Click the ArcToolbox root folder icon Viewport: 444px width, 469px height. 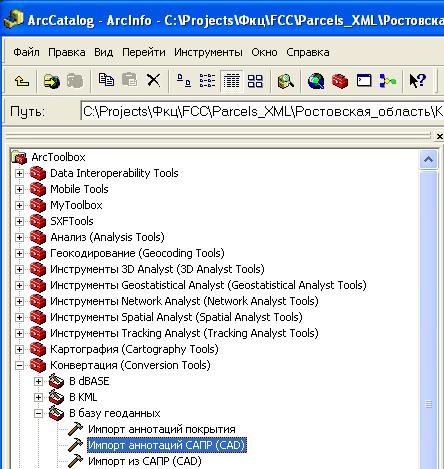point(19,157)
